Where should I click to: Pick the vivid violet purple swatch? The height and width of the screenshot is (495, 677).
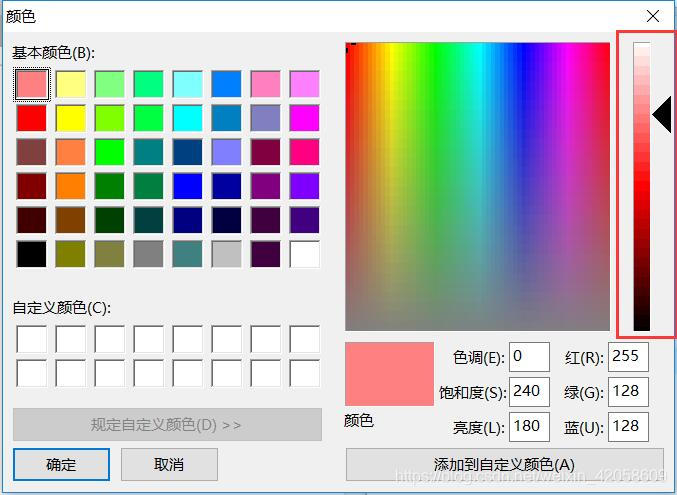tap(304, 186)
